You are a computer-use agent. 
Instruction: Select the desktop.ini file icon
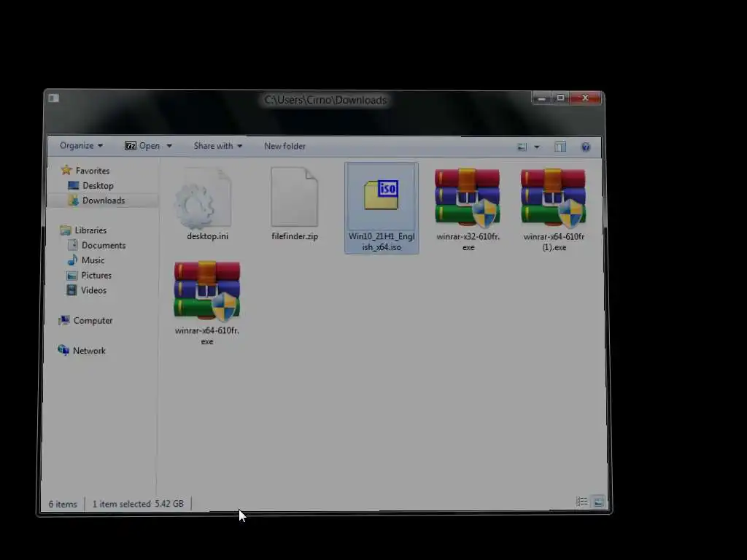tap(204, 198)
